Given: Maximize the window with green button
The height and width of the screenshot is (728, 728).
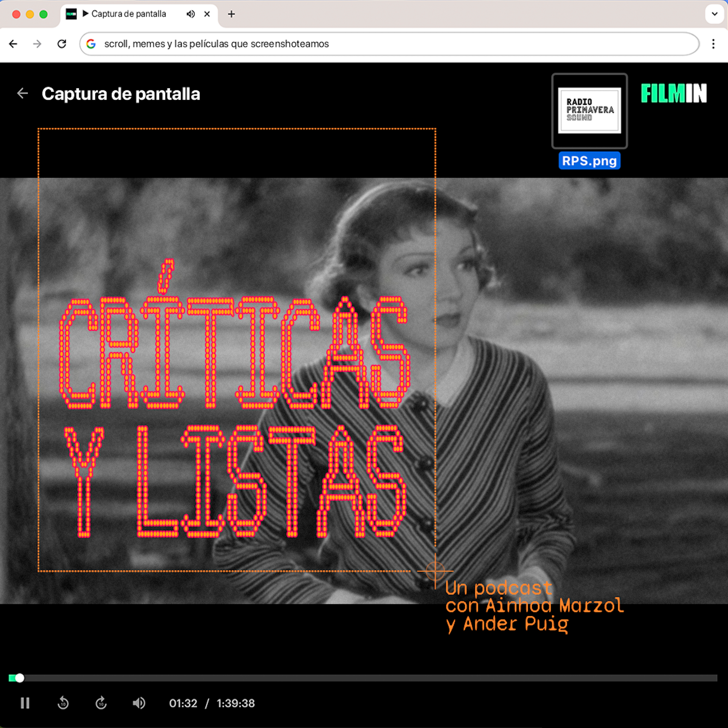Looking at the screenshot, I should point(43,14).
